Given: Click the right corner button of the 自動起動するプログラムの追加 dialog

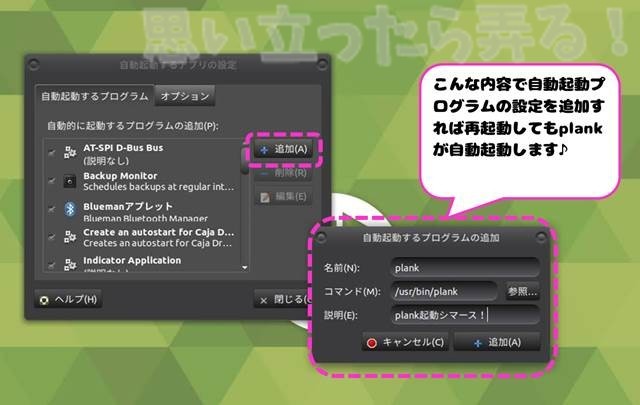Looking at the screenshot, I should [x=541, y=237].
